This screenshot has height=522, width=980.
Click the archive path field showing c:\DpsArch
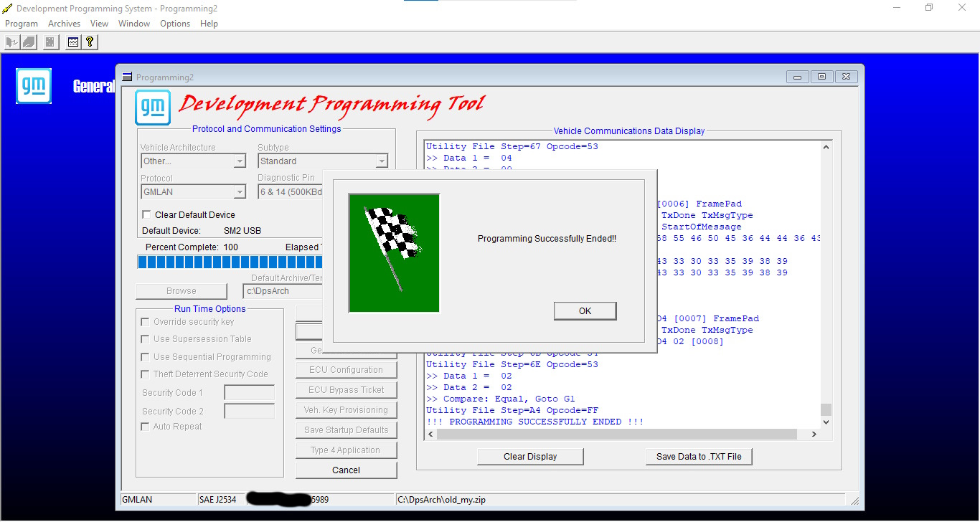coord(283,291)
